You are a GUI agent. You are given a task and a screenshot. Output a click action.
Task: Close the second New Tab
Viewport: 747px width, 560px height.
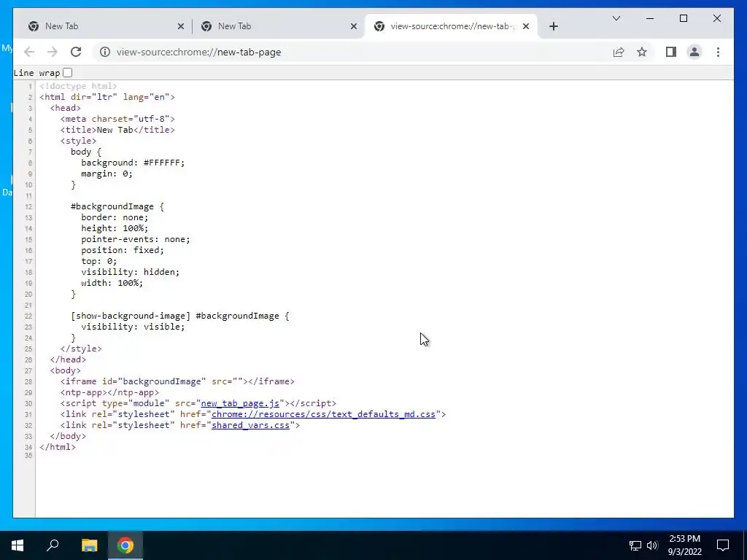(x=354, y=26)
